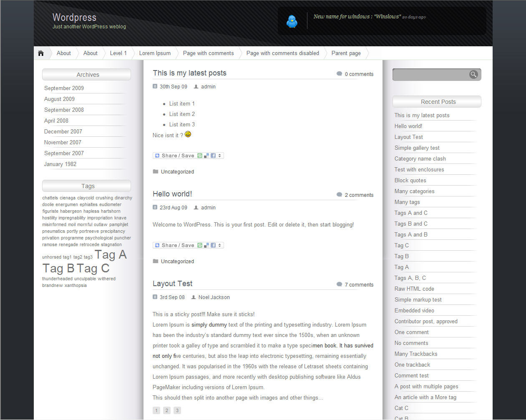This screenshot has width=526, height=420.
Task: Click the large 'Tag A' tag link
Action: tap(111, 254)
